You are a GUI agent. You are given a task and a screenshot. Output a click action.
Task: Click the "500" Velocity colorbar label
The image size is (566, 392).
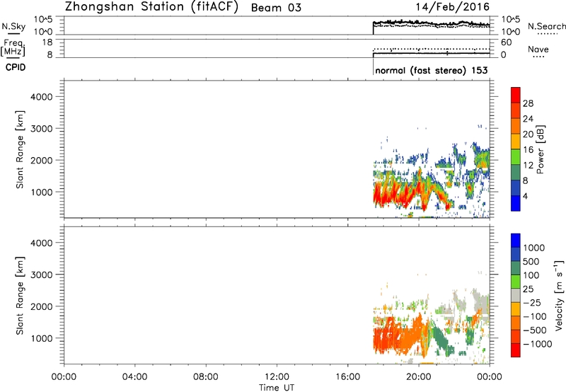(x=533, y=261)
